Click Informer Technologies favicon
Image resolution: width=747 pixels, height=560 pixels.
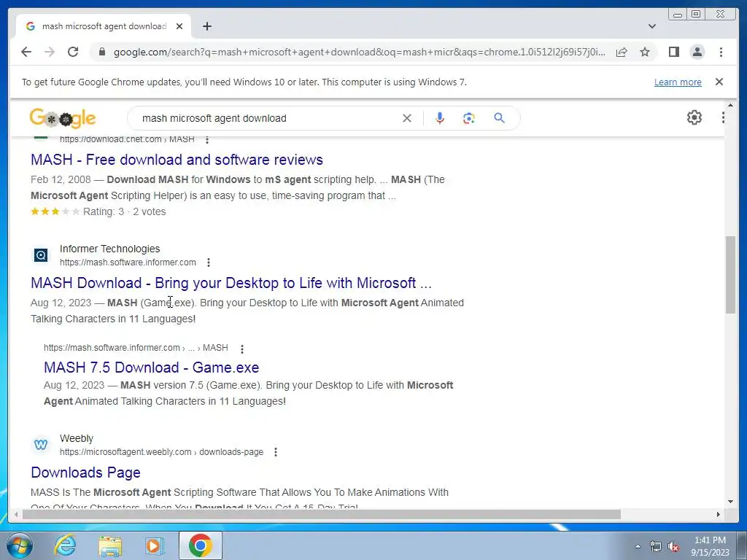point(41,255)
